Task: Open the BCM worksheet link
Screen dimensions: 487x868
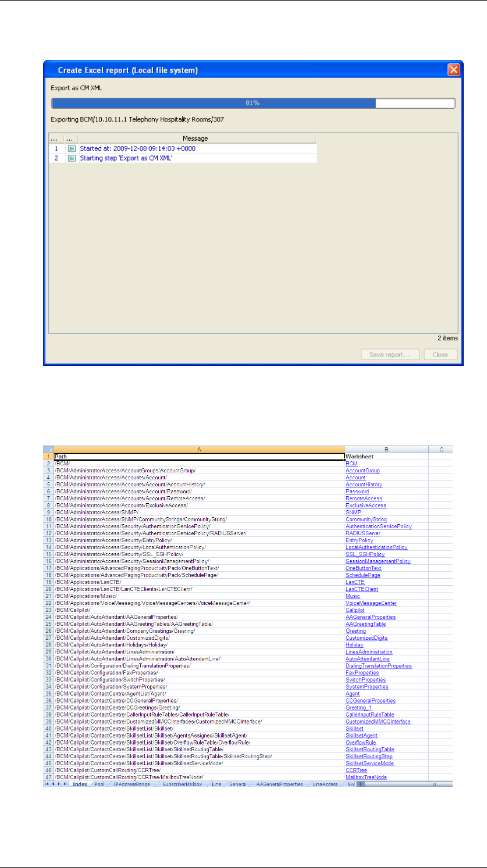Action: [351, 463]
